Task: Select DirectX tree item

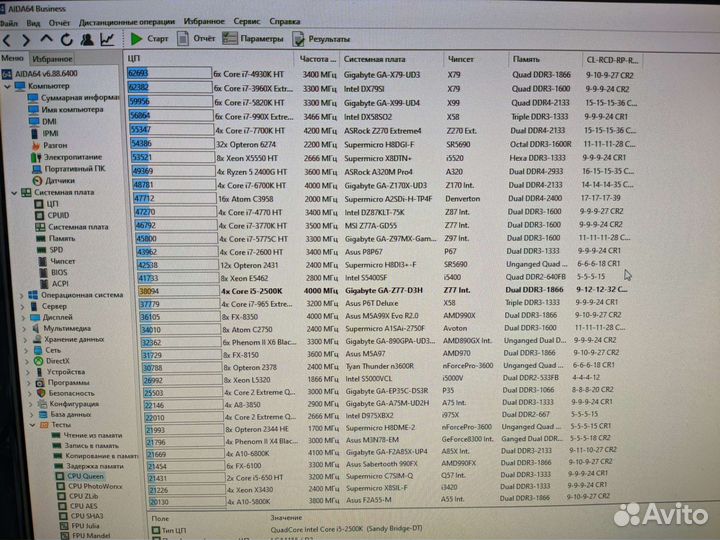Action: point(51,361)
